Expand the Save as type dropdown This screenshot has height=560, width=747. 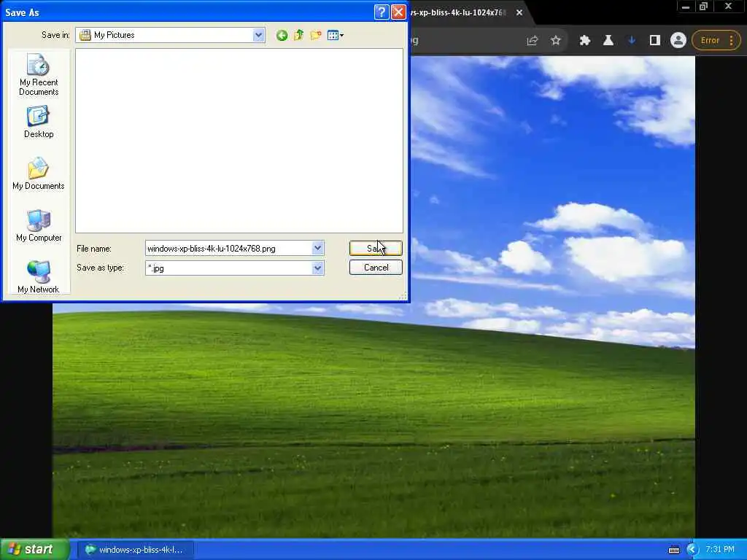[x=318, y=268]
